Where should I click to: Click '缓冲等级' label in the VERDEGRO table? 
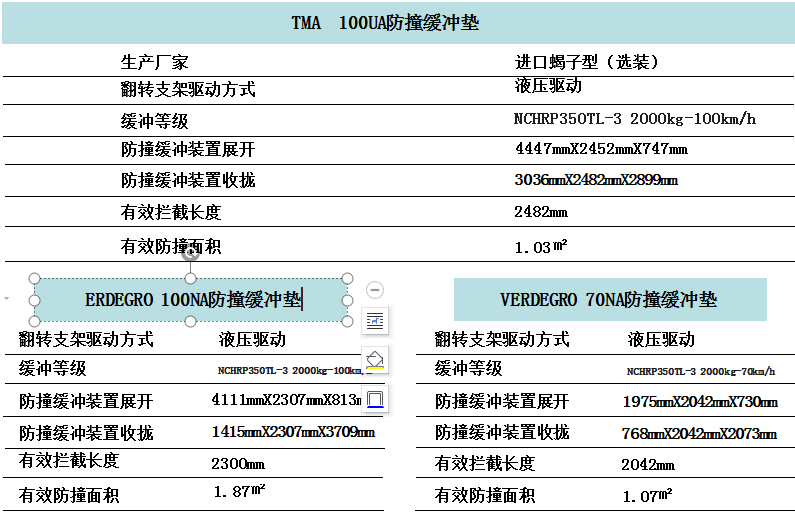(x=468, y=368)
